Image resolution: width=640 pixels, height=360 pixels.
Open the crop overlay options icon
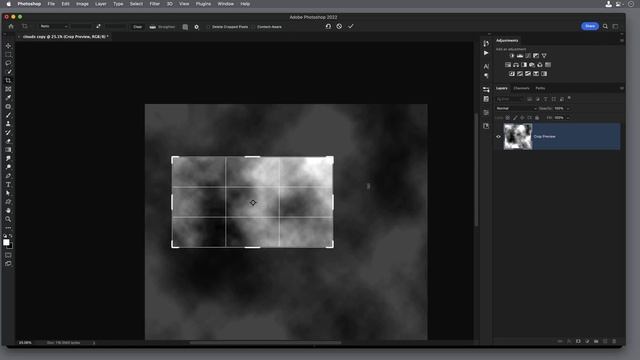pyautogui.click(x=185, y=27)
